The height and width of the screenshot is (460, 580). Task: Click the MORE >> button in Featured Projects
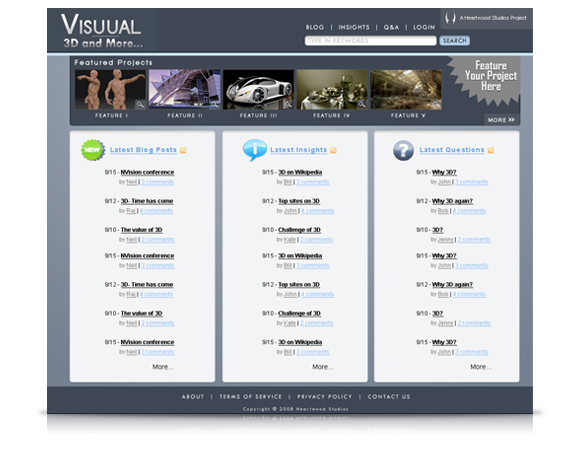coord(501,120)
